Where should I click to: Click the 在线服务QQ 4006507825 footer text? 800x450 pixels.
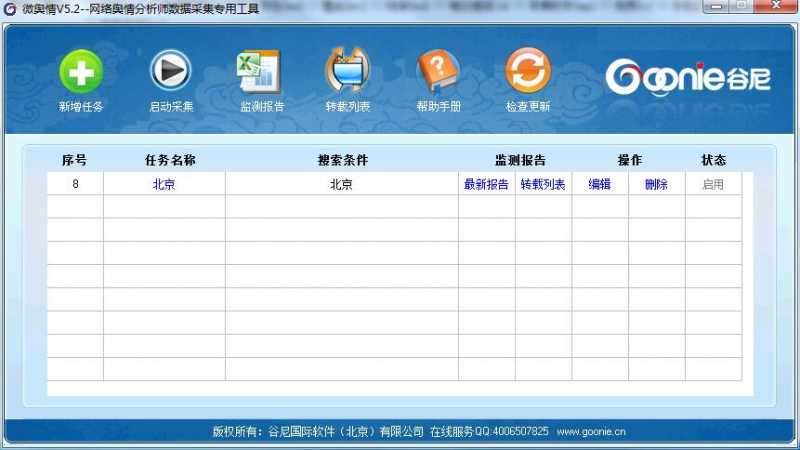[x=489, y=432]
